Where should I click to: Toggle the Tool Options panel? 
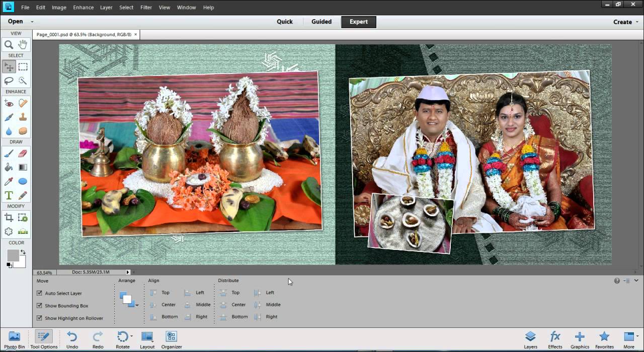point(44,340)
